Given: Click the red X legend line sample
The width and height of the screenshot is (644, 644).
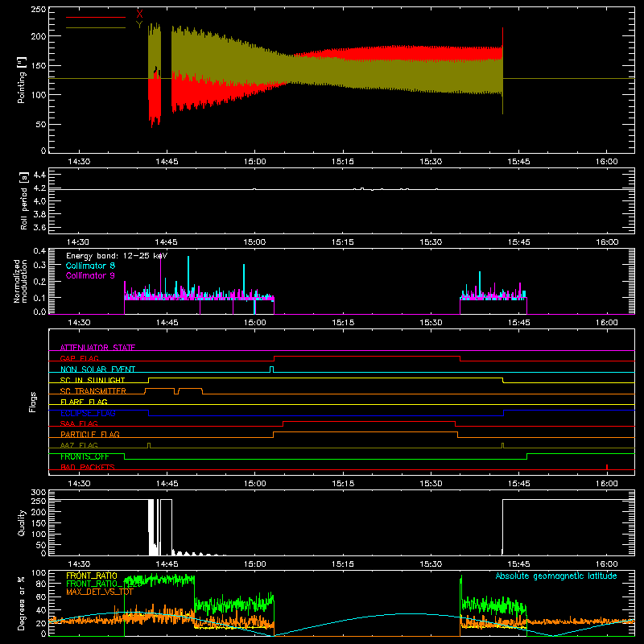Looking at the screenshot, I should pyautogui.click(x=96, y=17).
